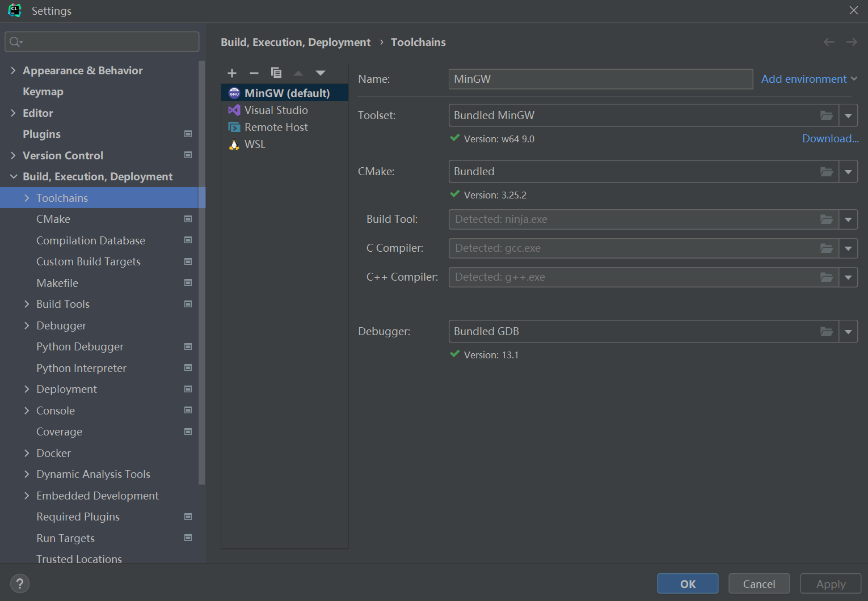The image size is (868, 601).
Task: Select the Visual Studio toolchain entry
Action: pos(276,109)
